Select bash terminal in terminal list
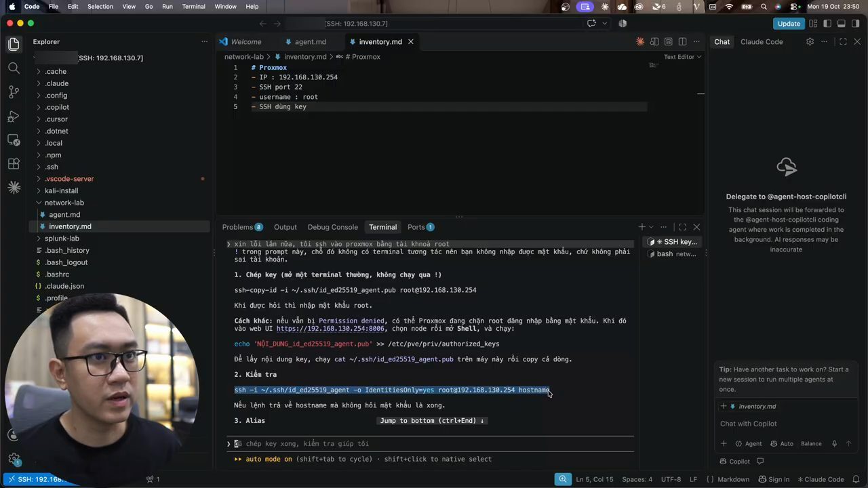The width and height of the screenshot is (868, 488). coord(671,254)
